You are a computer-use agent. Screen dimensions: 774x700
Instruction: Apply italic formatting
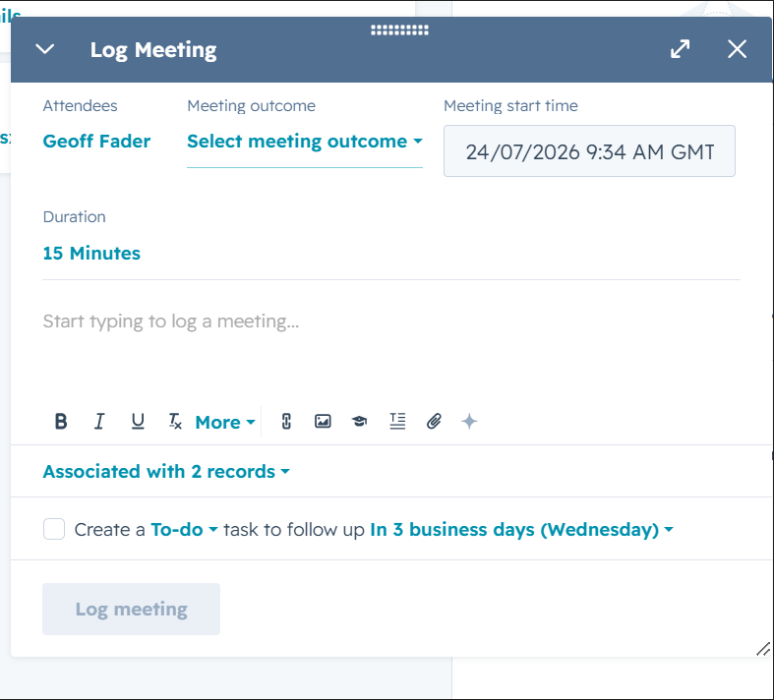pyautogui.click(x=99, y=422)
